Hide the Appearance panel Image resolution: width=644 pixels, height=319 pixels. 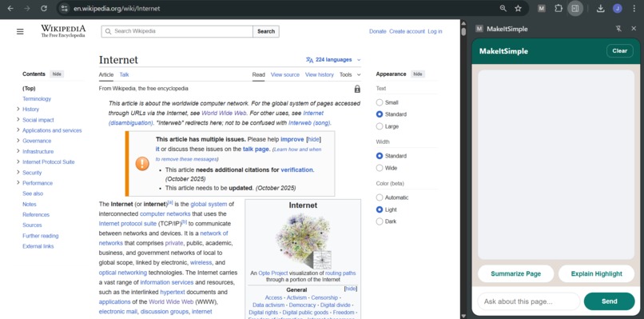tap(418, 74)
